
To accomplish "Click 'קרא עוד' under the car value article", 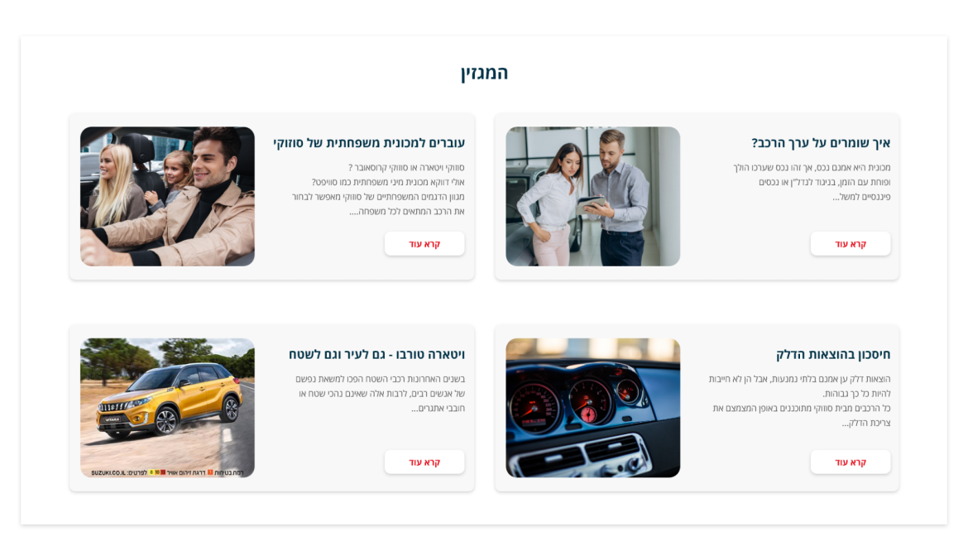I will coord(850,244).
